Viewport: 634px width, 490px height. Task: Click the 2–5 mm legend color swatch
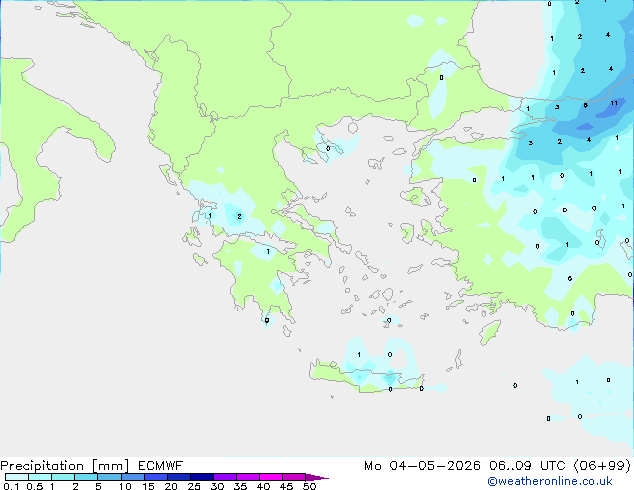(86, 477)
